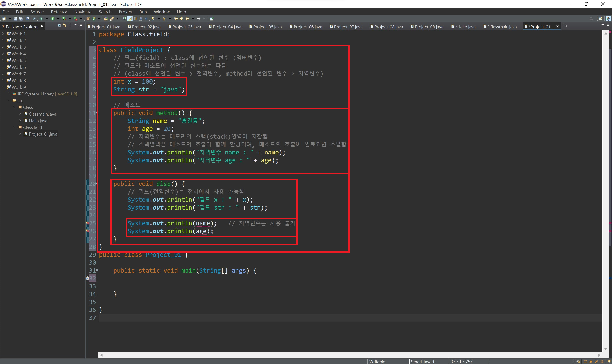Click the Open Perspective icon
612x364 pixels.
(x=601, y=19)
